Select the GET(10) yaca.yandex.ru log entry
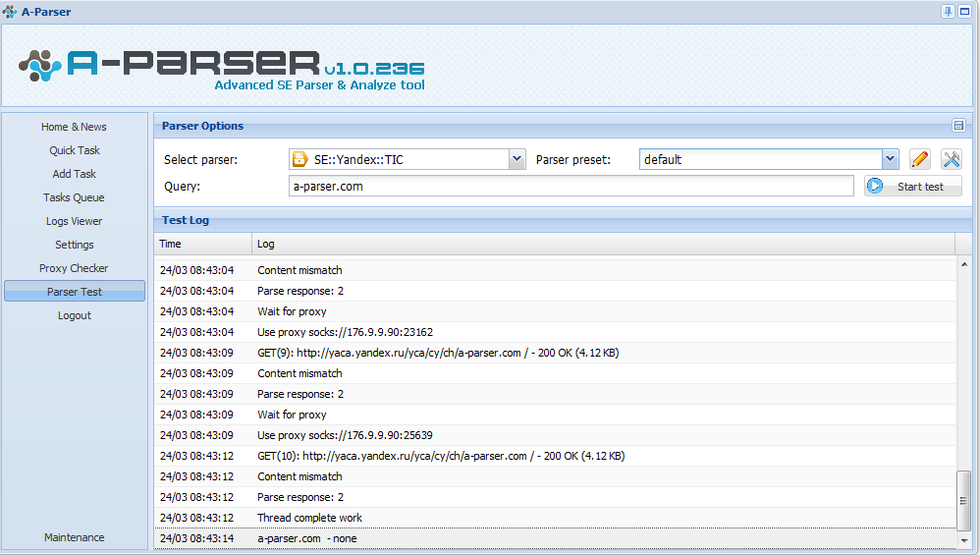 pos(555,456)
